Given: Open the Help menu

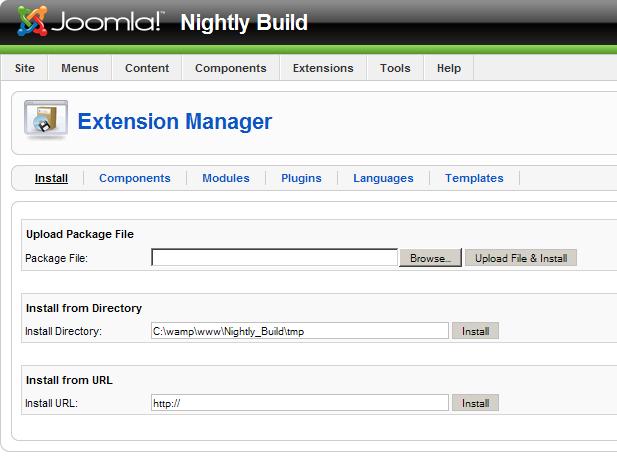Looking at the screenshot, I should coord(449,68).
